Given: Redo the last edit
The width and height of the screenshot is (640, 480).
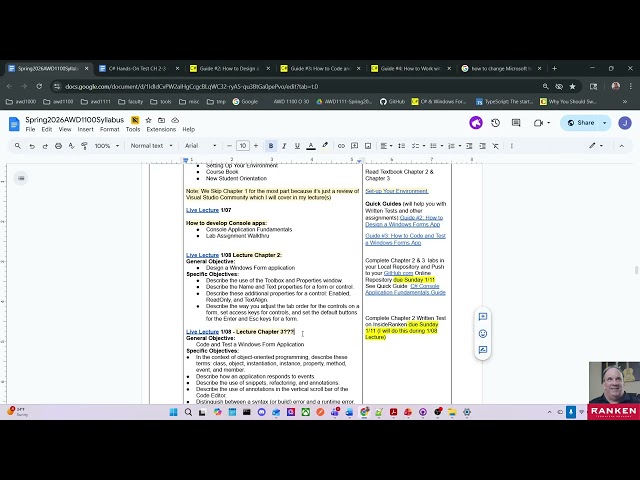Looking at the screenshot, I should 45,146.
